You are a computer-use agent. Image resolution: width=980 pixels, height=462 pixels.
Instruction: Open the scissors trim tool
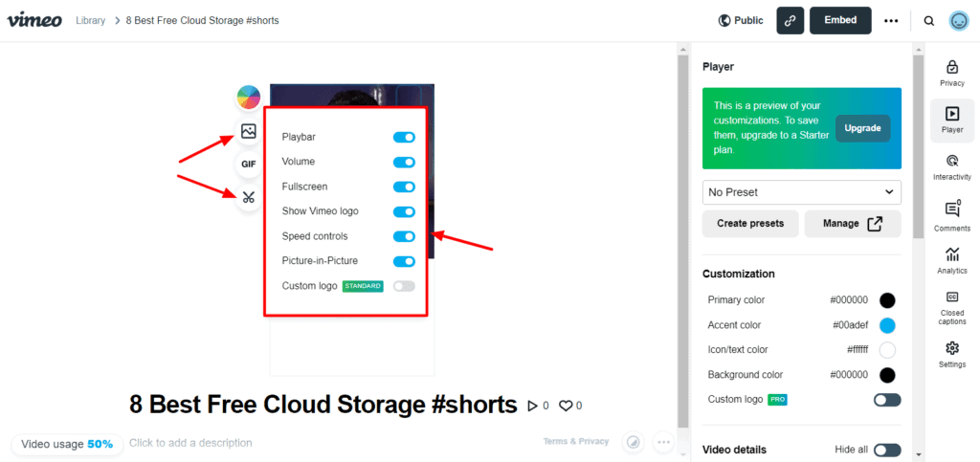(x=249, y=198)
